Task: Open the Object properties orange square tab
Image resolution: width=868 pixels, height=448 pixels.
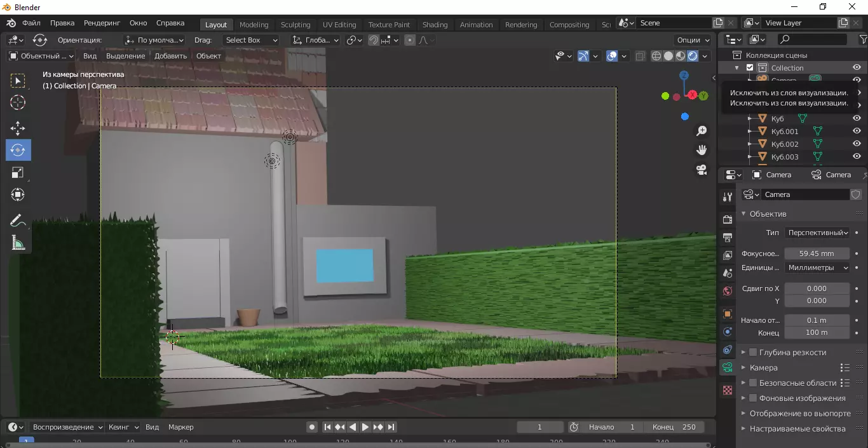Action: 728,314
